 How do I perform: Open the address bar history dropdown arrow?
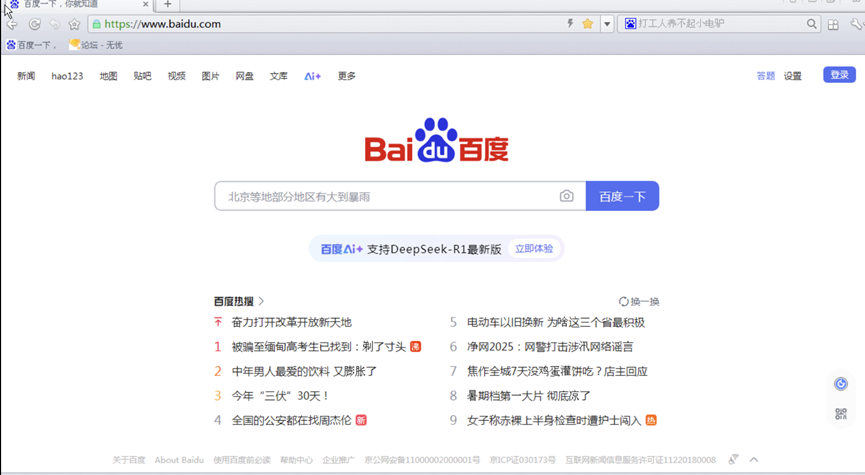pos(607,24)
